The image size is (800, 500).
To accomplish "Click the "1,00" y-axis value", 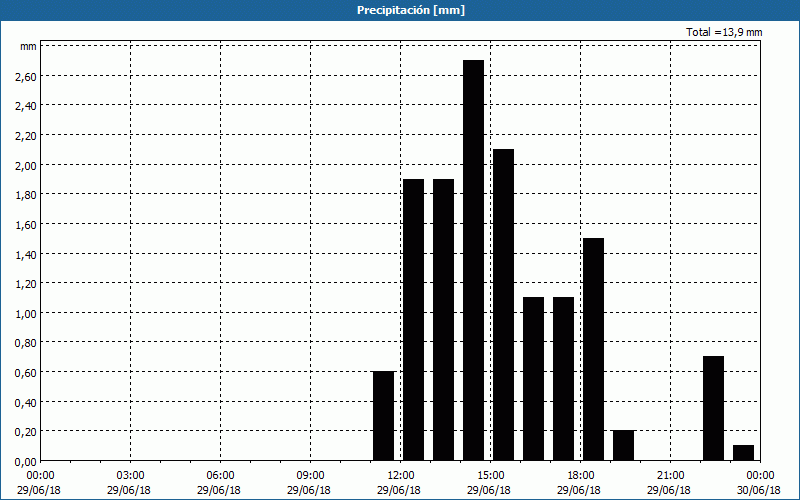I will pyautogui.click(x=26, y=313).
